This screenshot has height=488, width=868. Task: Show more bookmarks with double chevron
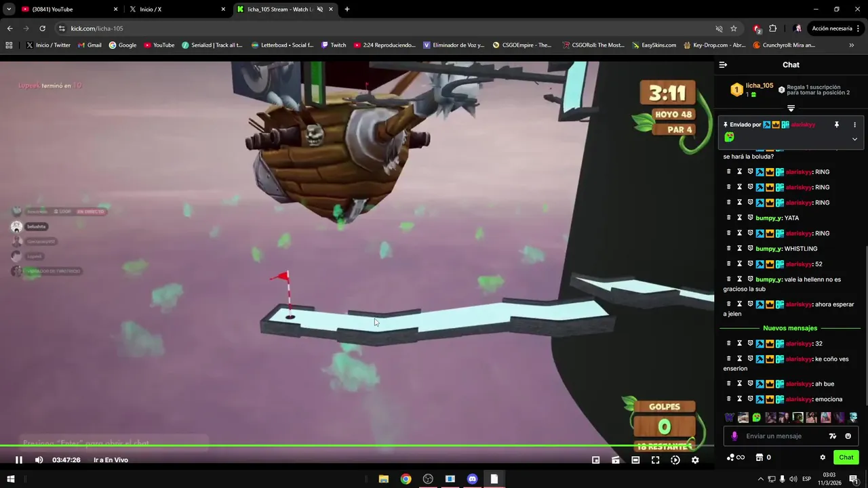[x=852, y=45]
